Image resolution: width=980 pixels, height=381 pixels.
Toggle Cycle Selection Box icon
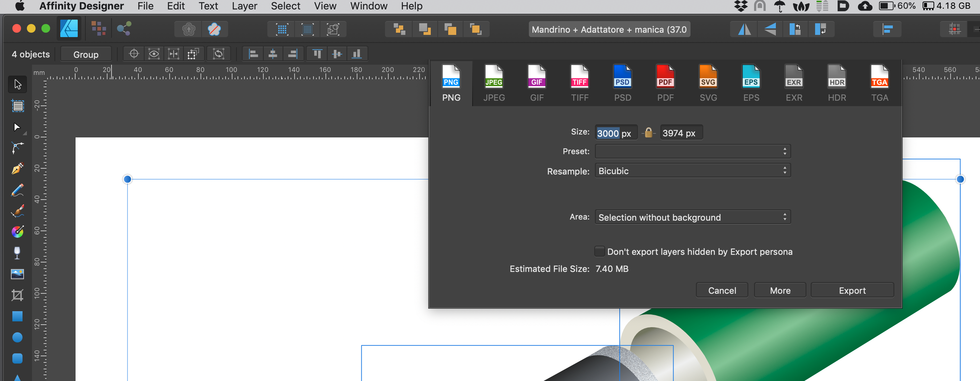pyautogui.click(x=218, y=54)
